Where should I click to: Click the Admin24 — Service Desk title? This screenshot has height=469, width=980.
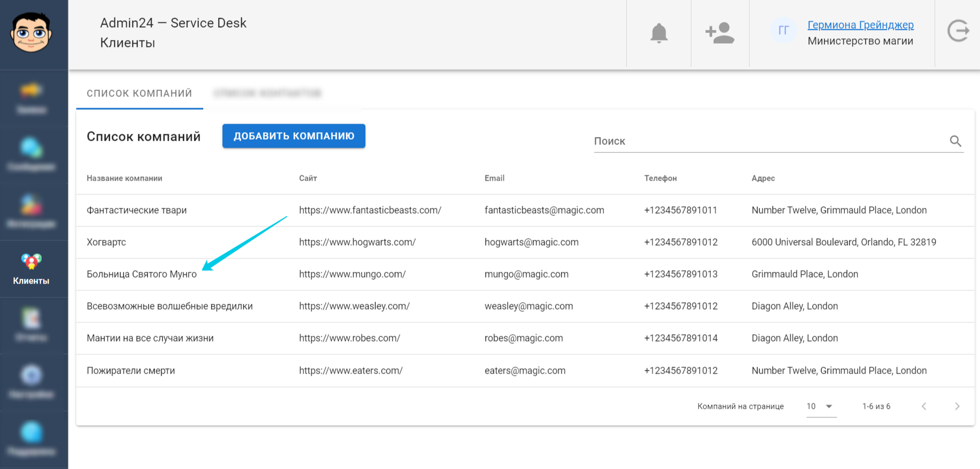point(173,23)
